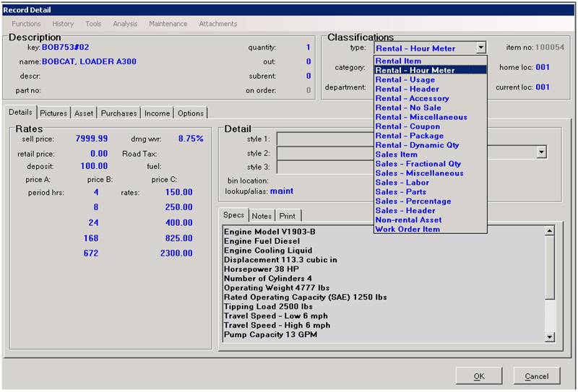Pick Sales - Fractional Qty option
This screenshot has height=392, width=578.
point(430,164)
